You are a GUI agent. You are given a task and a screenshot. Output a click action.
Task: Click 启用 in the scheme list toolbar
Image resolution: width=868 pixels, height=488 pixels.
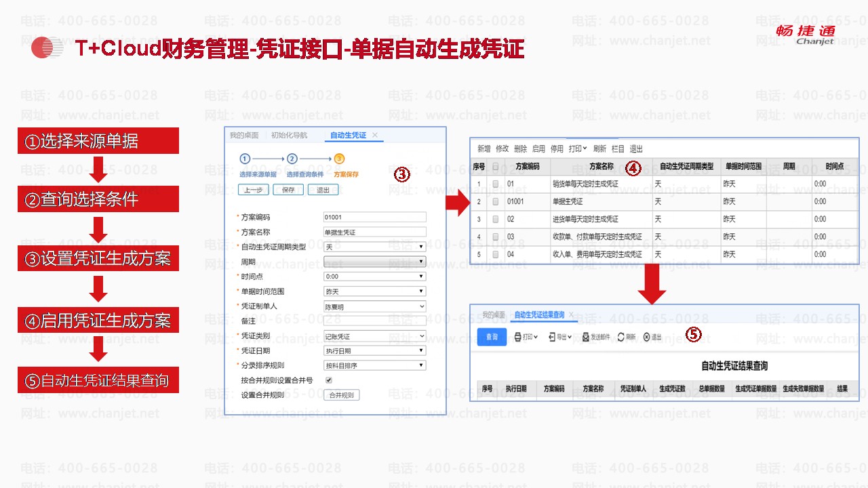click(x=538, y=148)
